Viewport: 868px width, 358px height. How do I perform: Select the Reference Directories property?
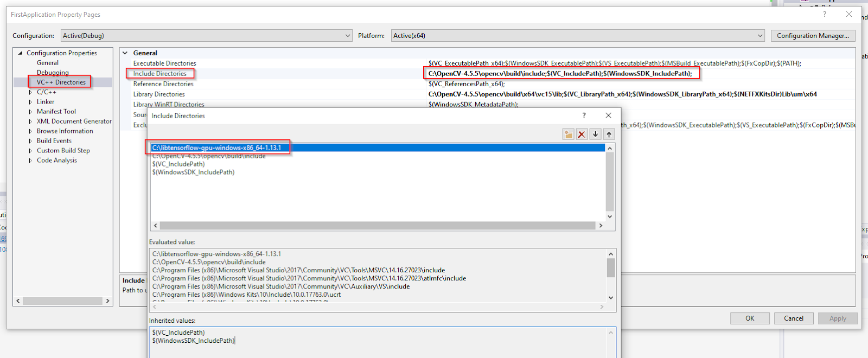coord(163,84)
